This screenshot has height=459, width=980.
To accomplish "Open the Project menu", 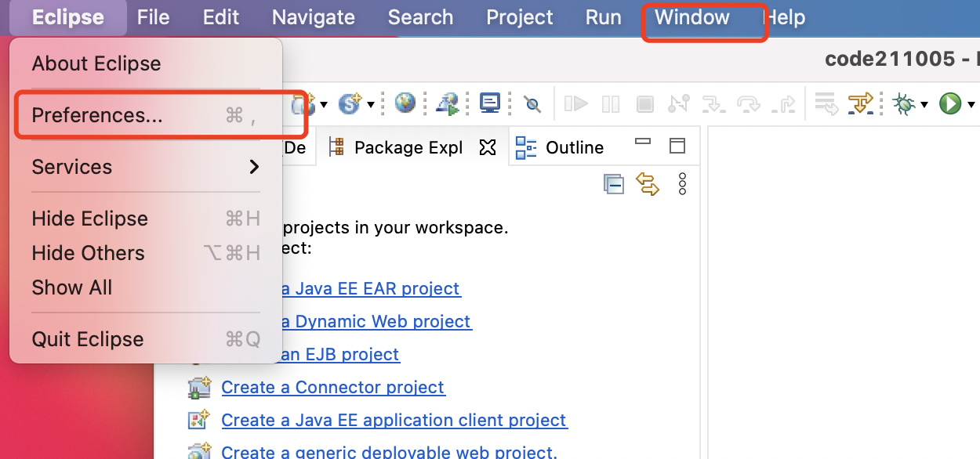I will coord(520,17).
